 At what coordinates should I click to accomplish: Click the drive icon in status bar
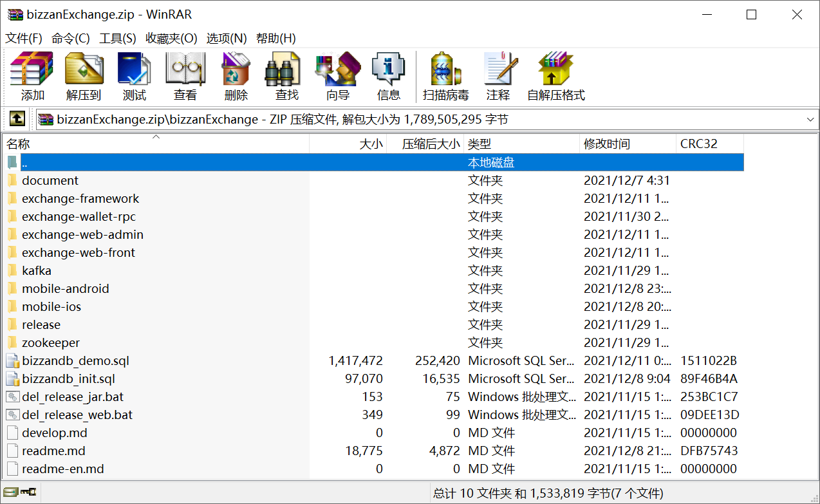click(10, 493)
